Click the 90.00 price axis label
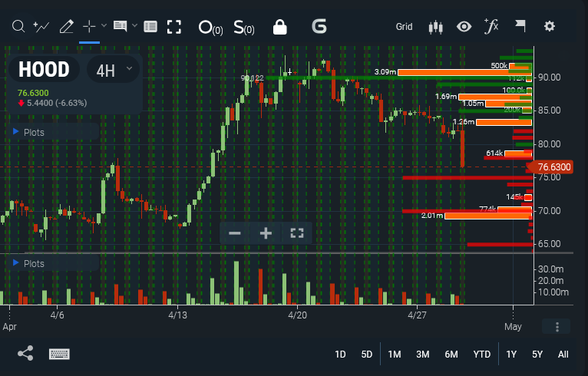The image size is (588, 376). [550, 78]
